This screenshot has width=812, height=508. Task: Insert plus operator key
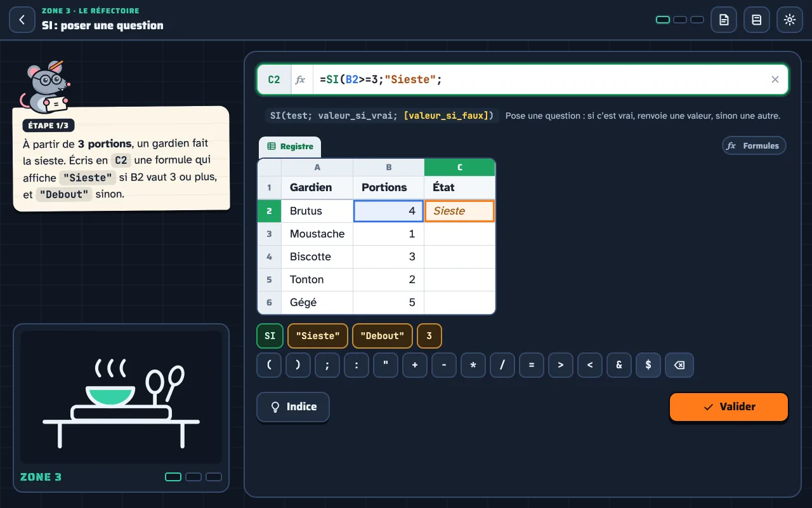415,365
